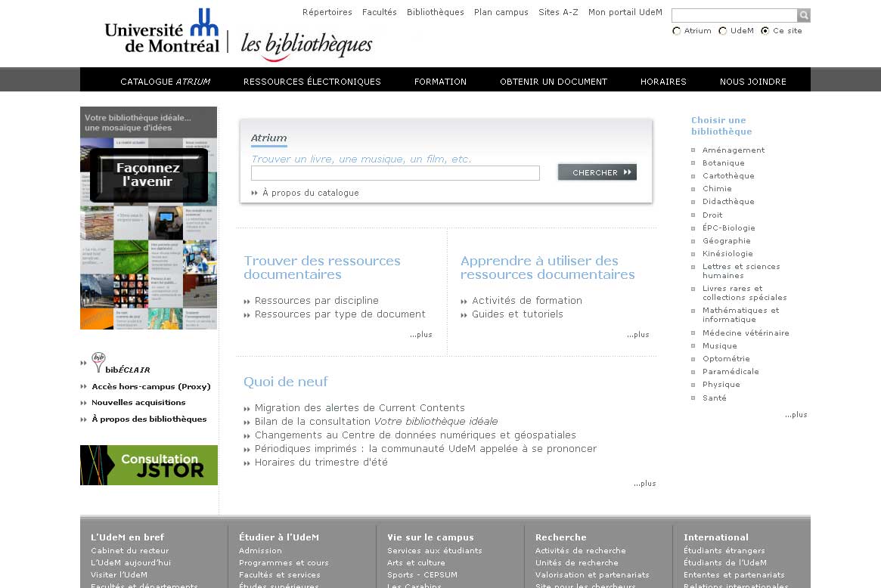Image resolution: width=881 pixels, height=588 pixels.
Task: Open OBTENIR UN DOCUMENT menu
Action: tap(554, 82)
